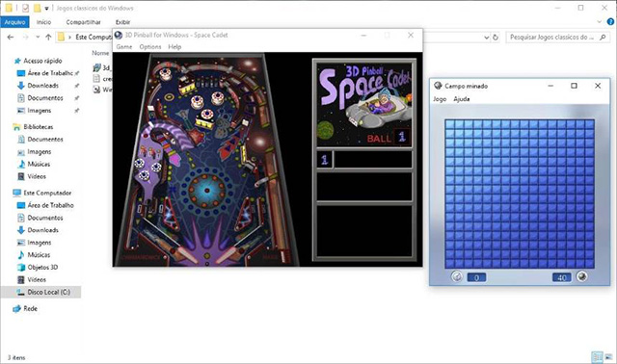Click the Pesquisar Jogos classicos search field
The width and height of the screenshot is (617, 364).
pos(557,38)
